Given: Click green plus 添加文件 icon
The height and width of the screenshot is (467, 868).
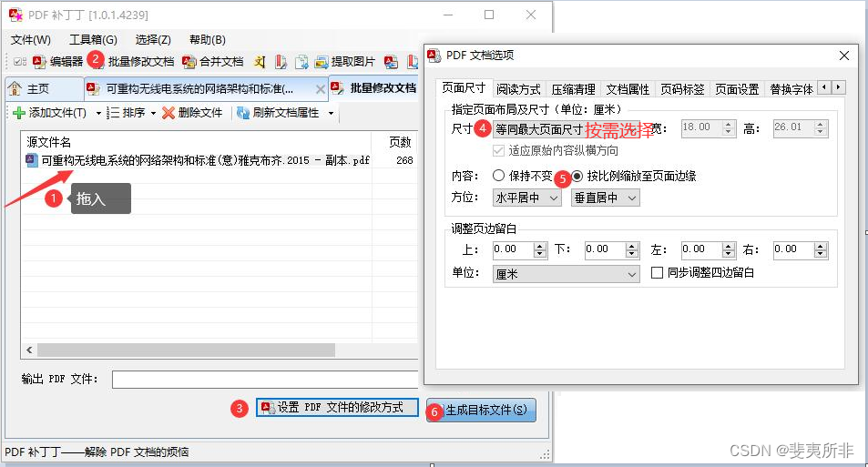Looking at the screenshot, I should coord(19,113).
